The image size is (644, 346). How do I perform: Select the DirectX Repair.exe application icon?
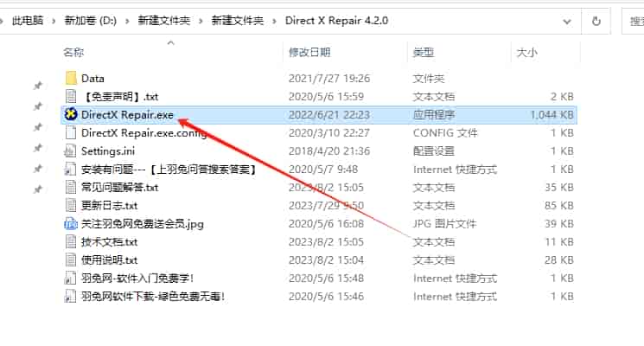[x=71, y=114]
